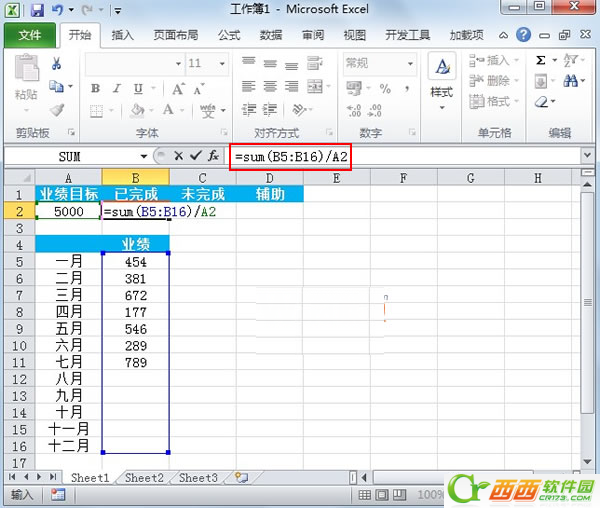600x508 pixels.
Task: Toggle Italic formatting
Action: click(x=117, y=89)
